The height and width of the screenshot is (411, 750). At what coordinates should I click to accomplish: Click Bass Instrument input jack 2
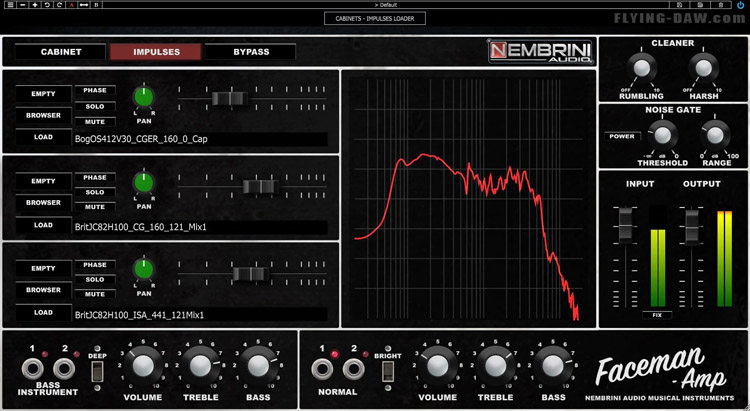tap(64, 369)
